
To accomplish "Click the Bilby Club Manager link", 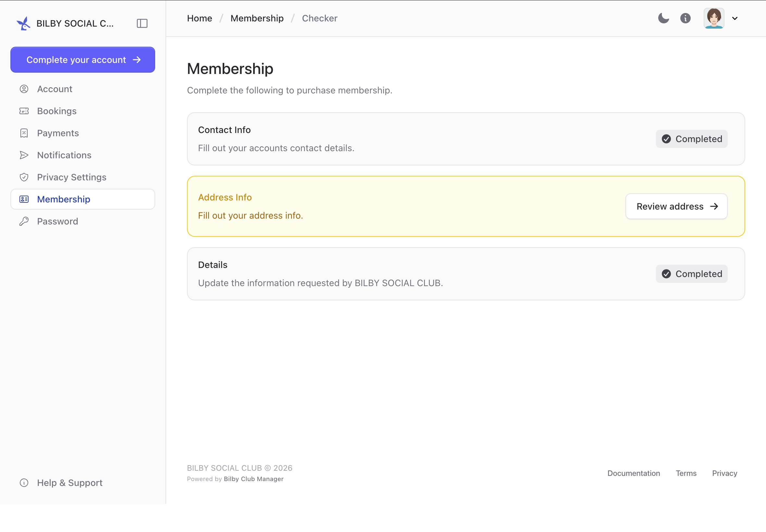I will coord(253,479).
